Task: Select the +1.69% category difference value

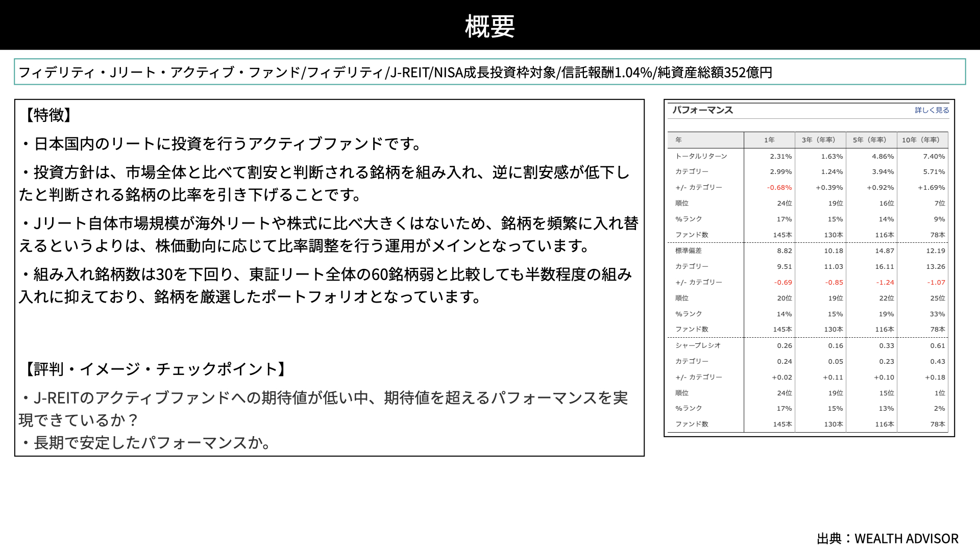Action: coord(932,188)
